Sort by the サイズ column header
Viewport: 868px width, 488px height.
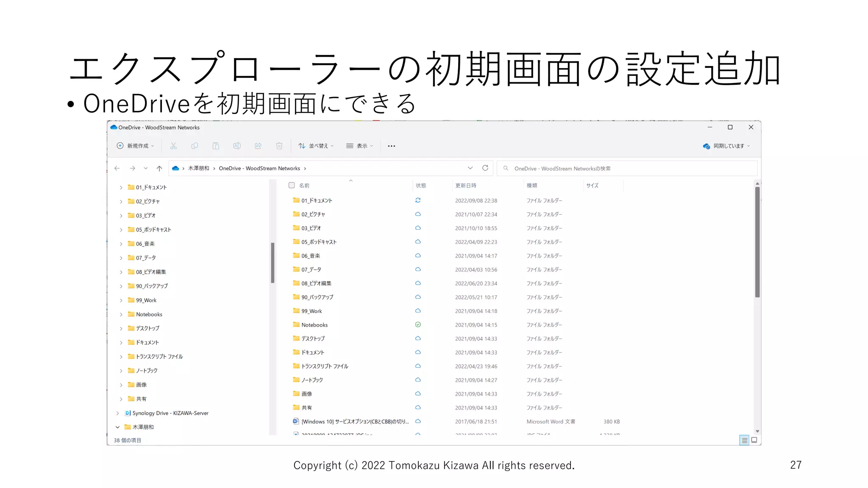(593, 186)
